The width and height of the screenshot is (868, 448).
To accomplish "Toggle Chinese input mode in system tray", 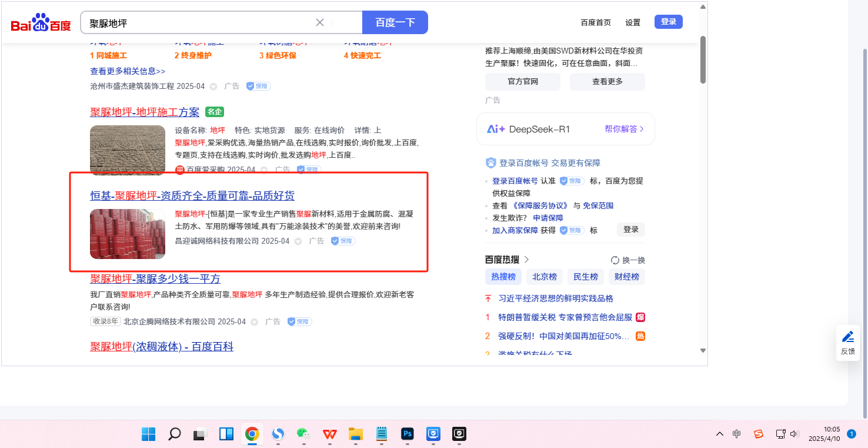I will point(737,434).
